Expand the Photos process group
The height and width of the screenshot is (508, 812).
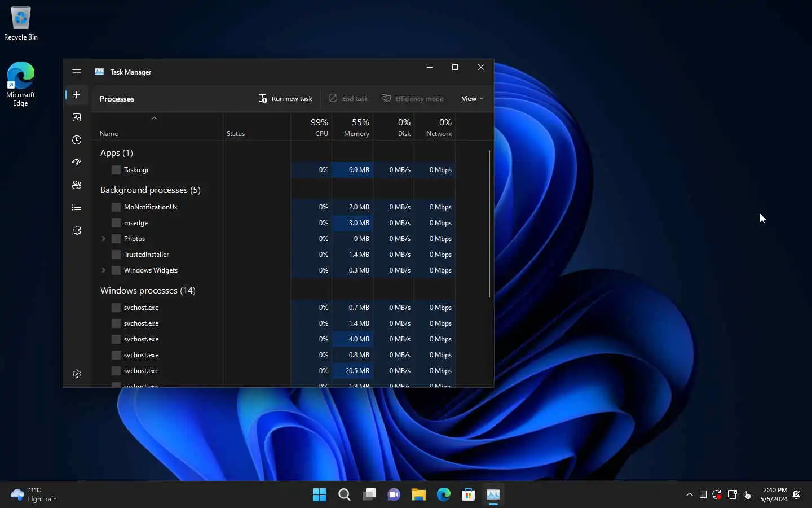(104, 239)
